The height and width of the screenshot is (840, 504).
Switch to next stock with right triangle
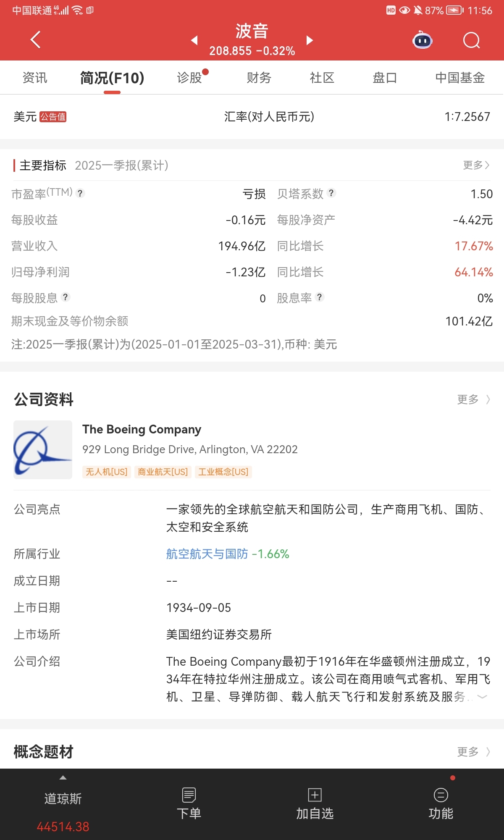pyautogui.click(x=310, y=40)
